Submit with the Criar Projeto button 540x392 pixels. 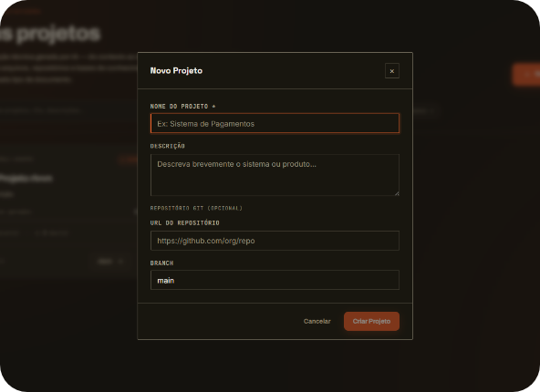click(x=371, y=321)
